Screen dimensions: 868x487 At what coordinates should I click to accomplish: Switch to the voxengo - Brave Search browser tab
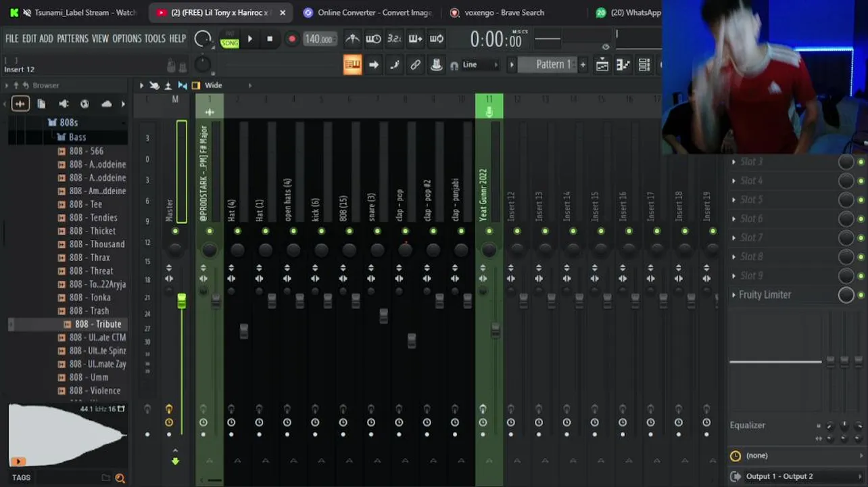click(x=504, y=12)
